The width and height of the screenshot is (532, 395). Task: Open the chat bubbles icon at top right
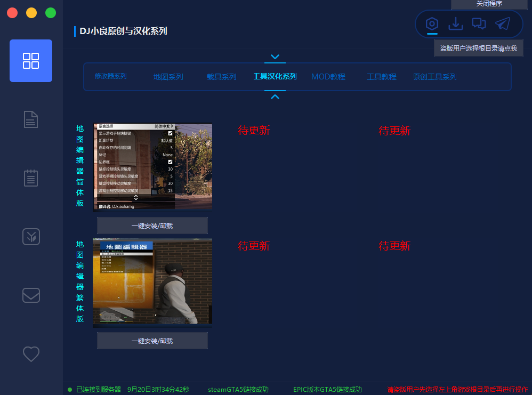[x=479, y=24]
